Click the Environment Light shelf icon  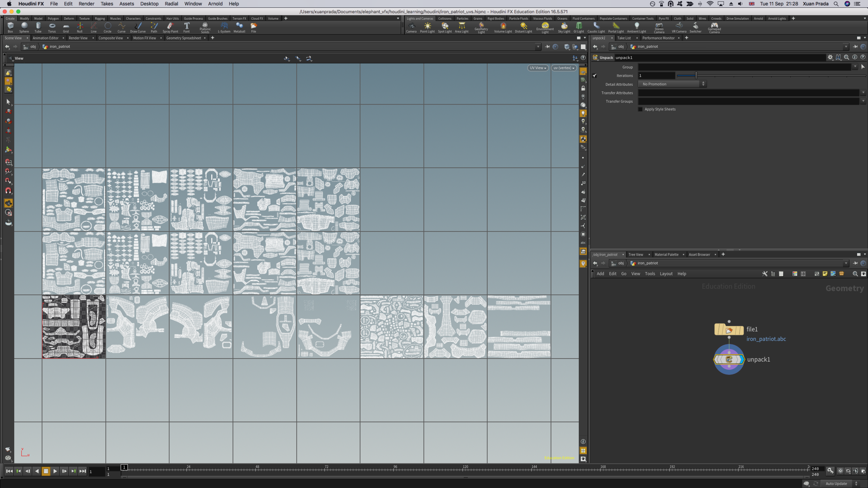coord(545,27)
